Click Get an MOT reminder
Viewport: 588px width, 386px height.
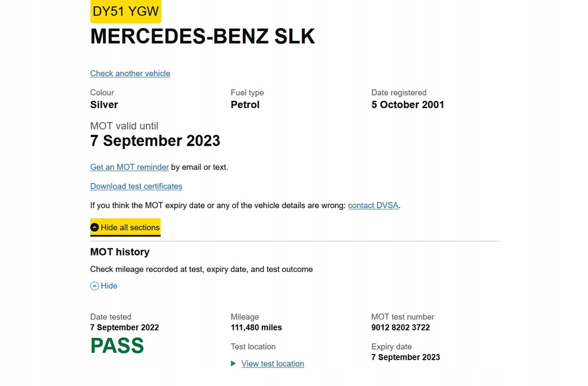(129, 167)
